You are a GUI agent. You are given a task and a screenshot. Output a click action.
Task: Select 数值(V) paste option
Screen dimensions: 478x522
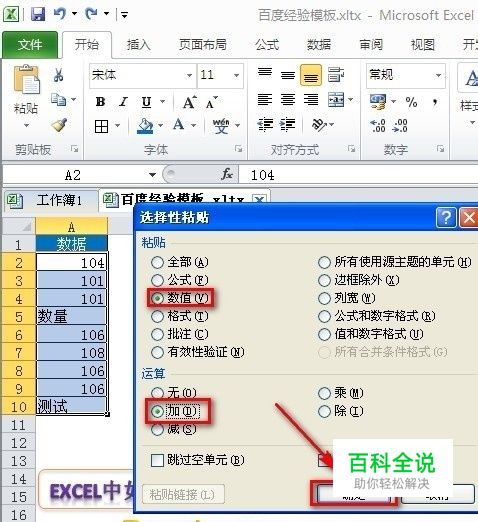click(180, 298)
